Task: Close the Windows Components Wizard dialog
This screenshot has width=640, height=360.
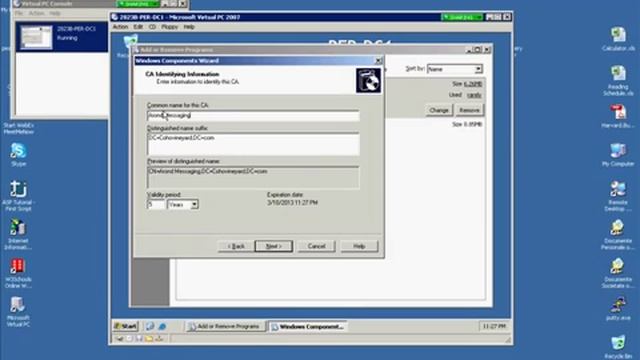Action: coord(378,61)
